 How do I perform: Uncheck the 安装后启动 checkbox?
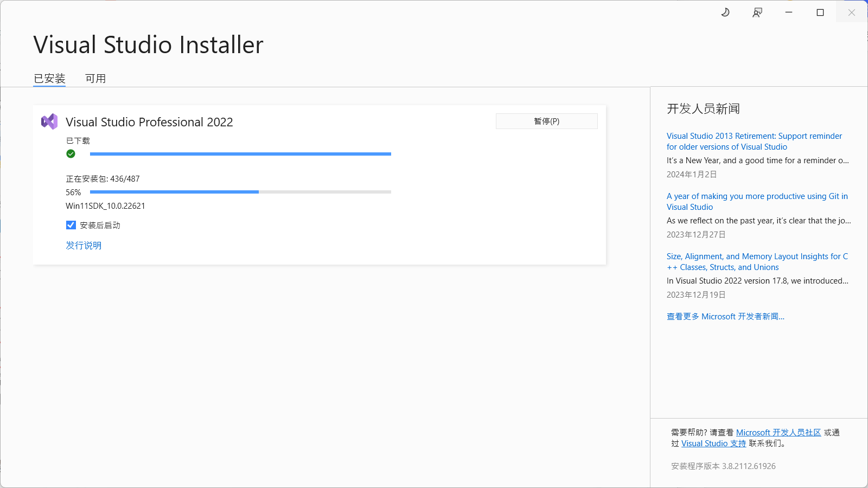(x=71, y=225)
